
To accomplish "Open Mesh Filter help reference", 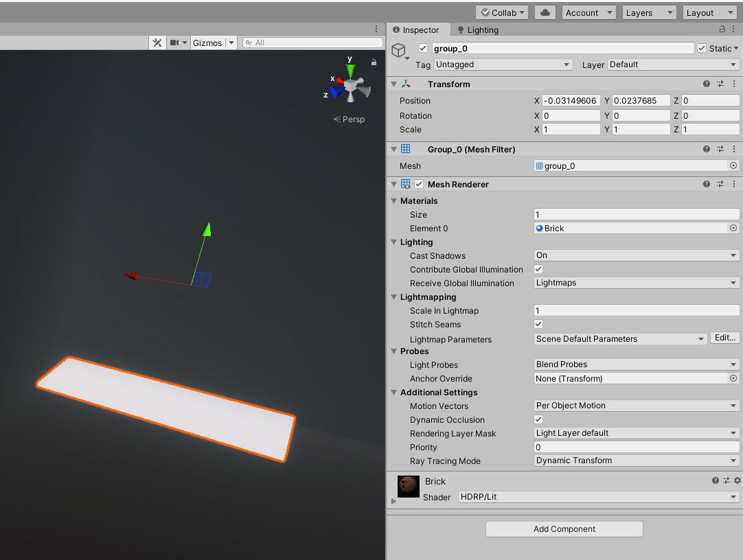I will click(707, 149).
